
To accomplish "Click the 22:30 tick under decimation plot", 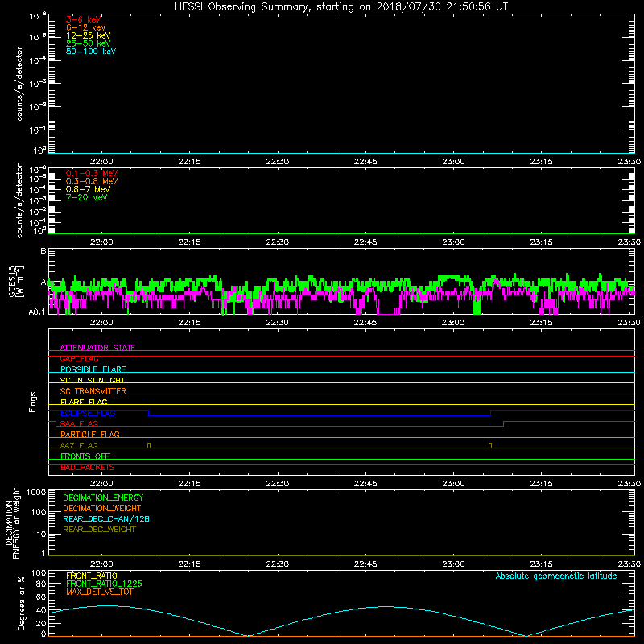I will pyautogui.click(x=277, y=564).
